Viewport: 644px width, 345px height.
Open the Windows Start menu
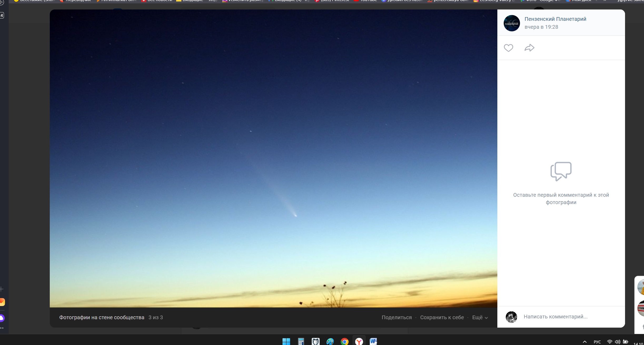(286, 341)
